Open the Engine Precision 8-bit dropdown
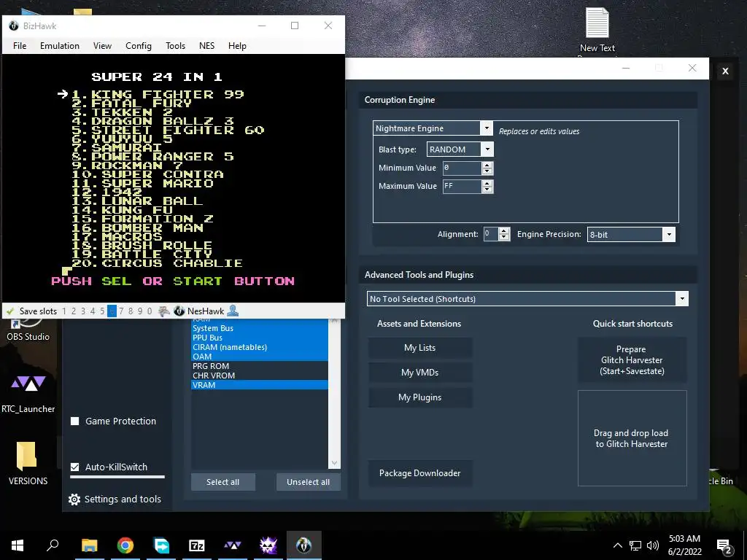 tap(670, 234)
